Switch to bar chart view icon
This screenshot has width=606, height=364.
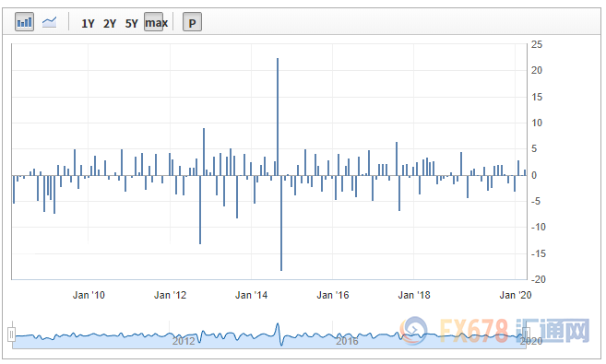[x=24, y=22]
